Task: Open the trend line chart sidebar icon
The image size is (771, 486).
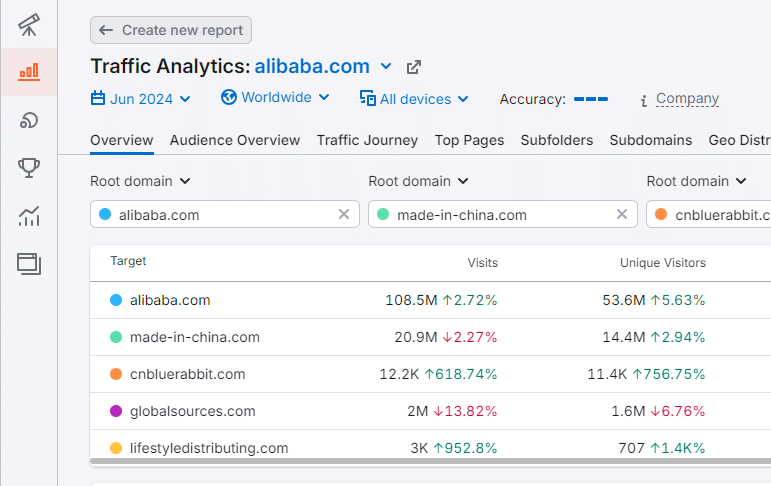Action: [x=29, y=216]
